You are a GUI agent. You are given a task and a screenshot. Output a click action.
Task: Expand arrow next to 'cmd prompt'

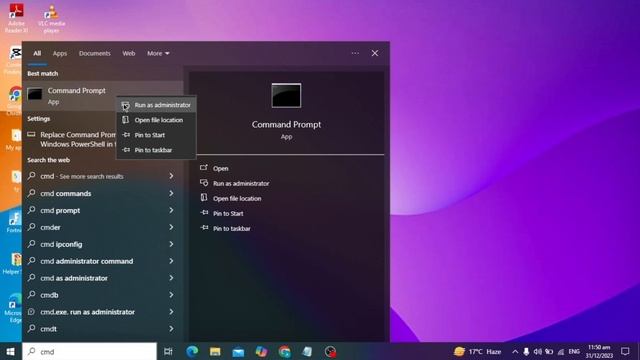click(x=171, y=210)
